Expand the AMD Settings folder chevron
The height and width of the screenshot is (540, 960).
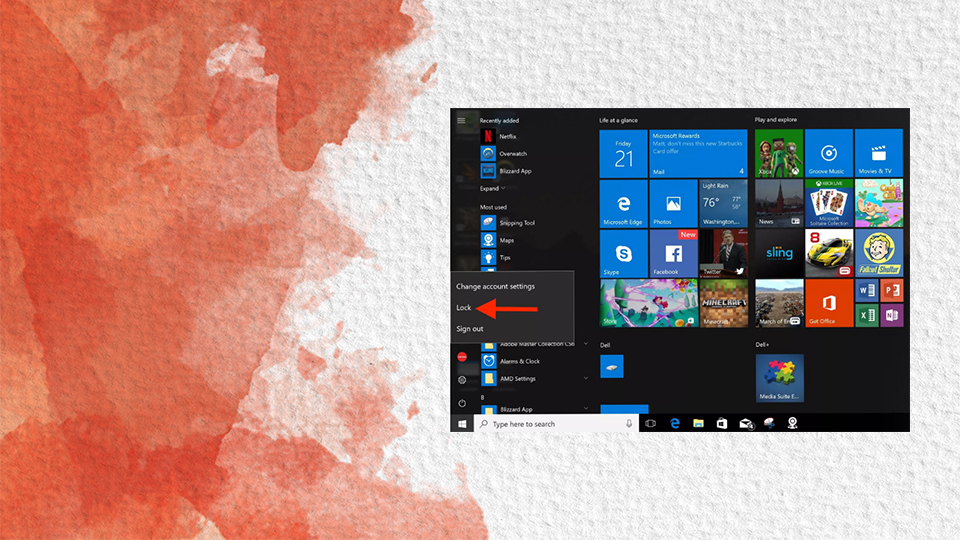click(x=586, y=379)
